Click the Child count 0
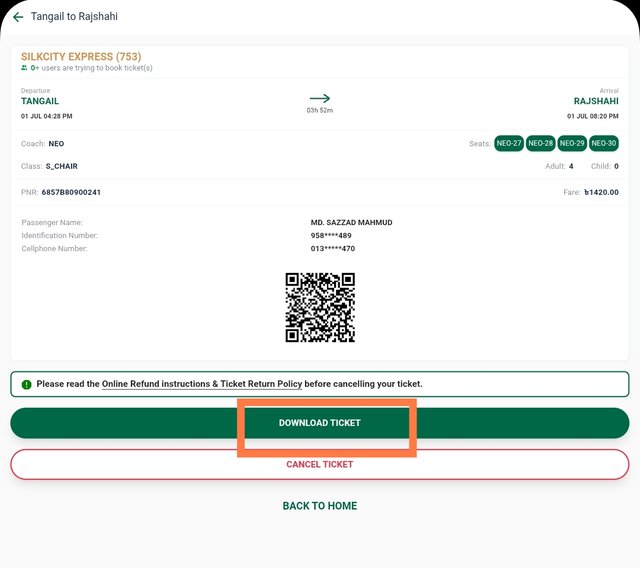Image resolution: width=640 pixels, height=568 pixels. click(616, 166)
